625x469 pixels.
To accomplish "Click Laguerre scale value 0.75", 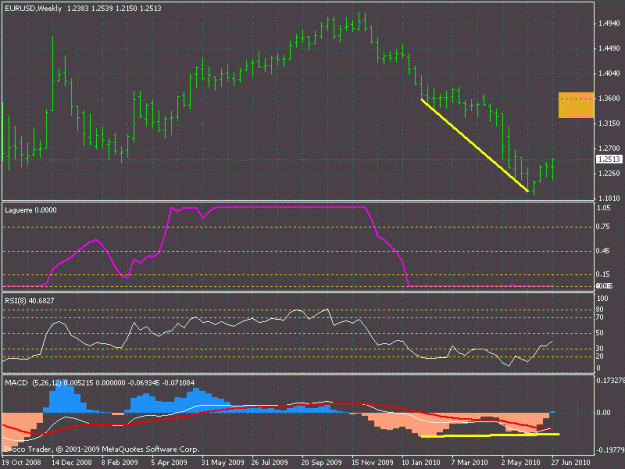I will pyautogui.click(x=604, y=227).
